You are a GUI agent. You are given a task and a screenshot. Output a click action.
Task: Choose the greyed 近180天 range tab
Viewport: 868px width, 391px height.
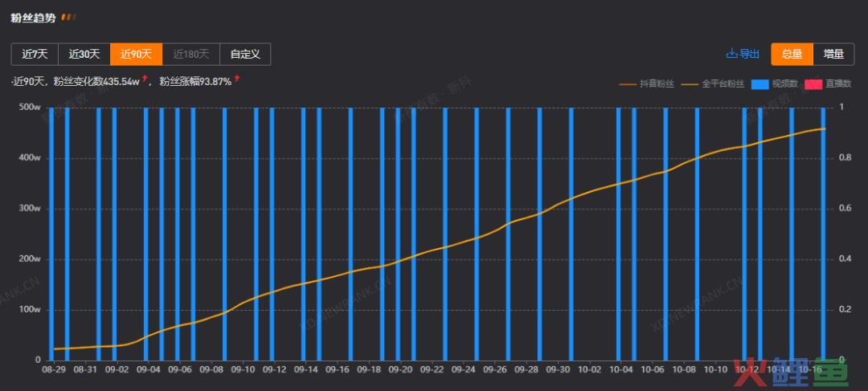pos(191,55)
